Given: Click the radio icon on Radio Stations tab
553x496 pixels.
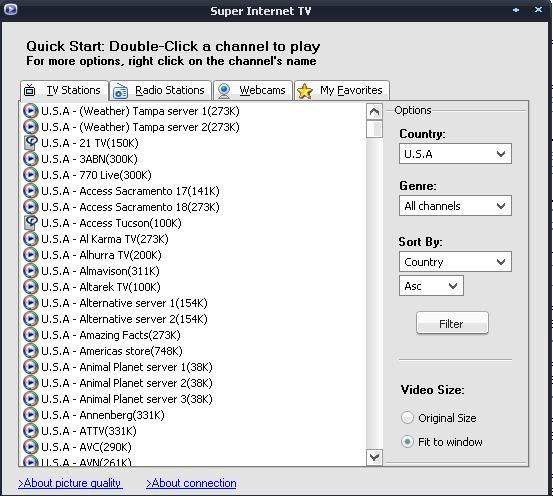Looking at the screenshot, I should 120,91.
